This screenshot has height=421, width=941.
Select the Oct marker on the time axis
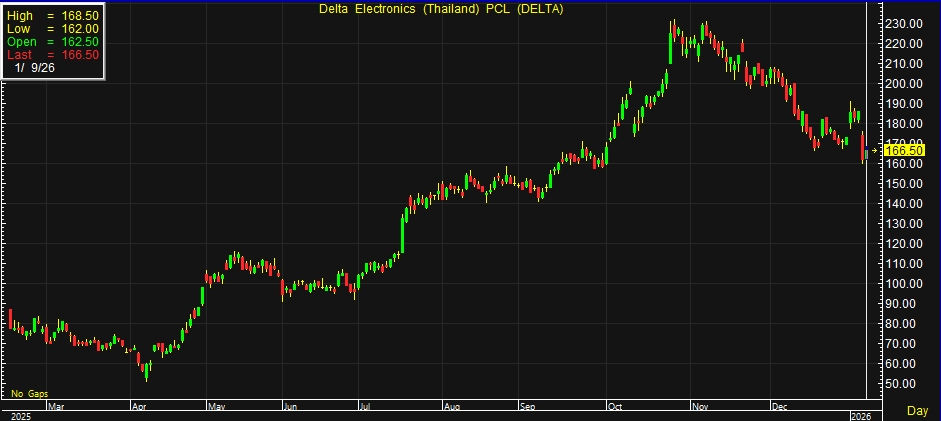[x=613, y=407]
